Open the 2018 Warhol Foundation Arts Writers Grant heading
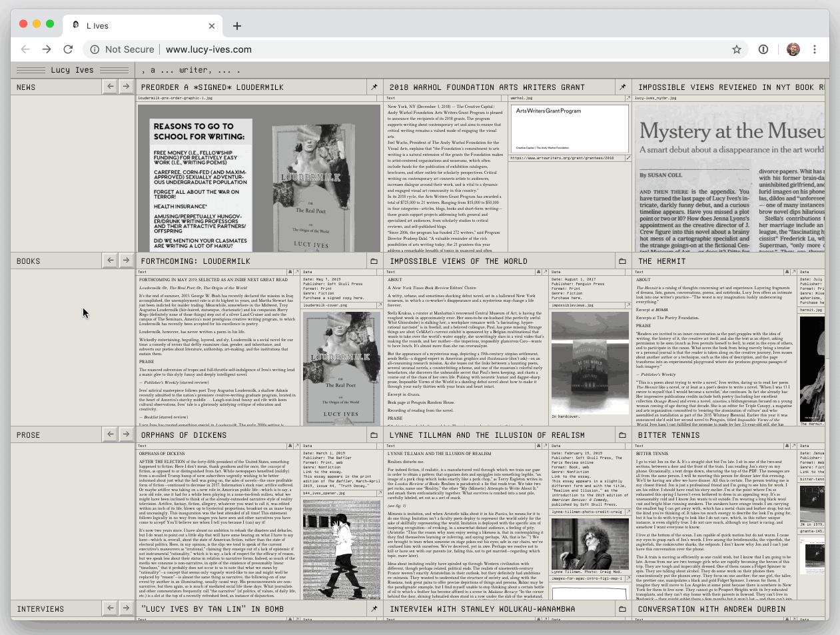840x635 pixels. (487, 87)
